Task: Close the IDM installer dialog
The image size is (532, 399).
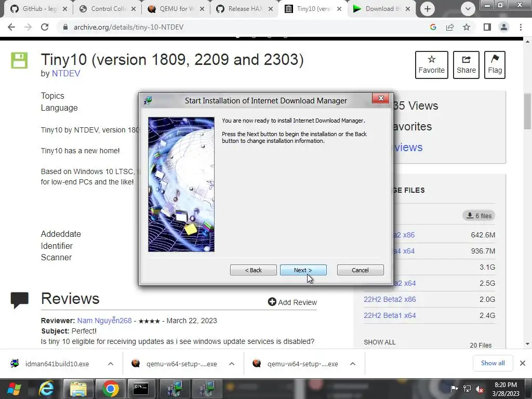Action: 381,98
